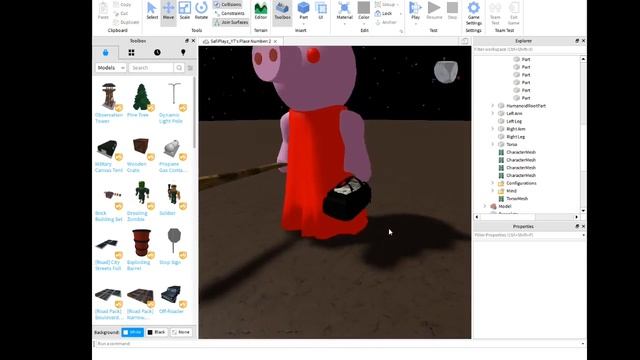Click the Toolbox search field
This screenshot has width=640, height=360.
tap(151, 68)
